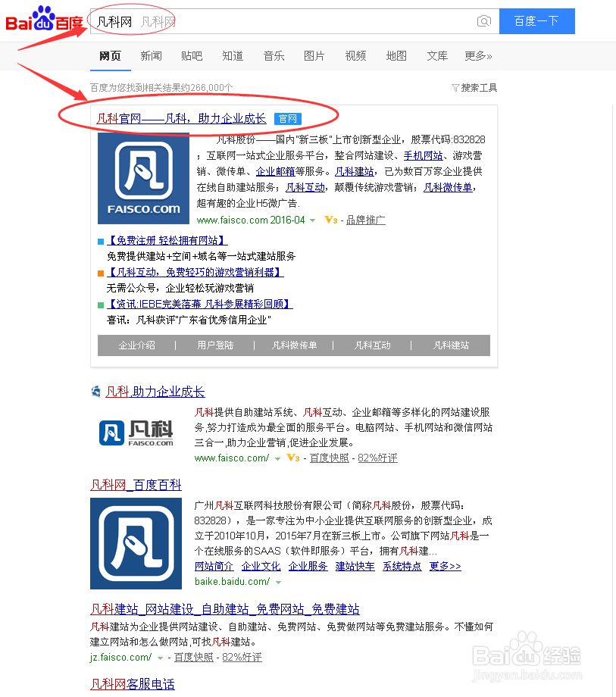Click 用户登陆 in the gray bar
616x697 pixels.
(215, 345)
